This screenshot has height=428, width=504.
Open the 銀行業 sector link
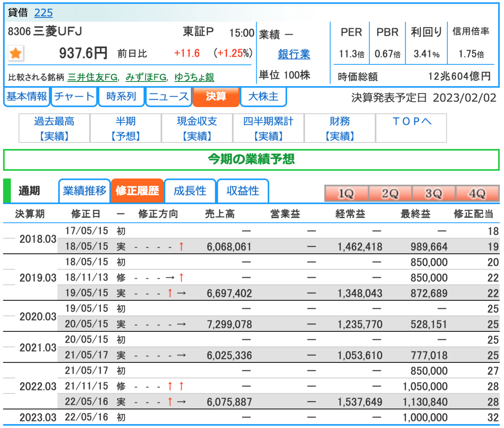[294, 54]
